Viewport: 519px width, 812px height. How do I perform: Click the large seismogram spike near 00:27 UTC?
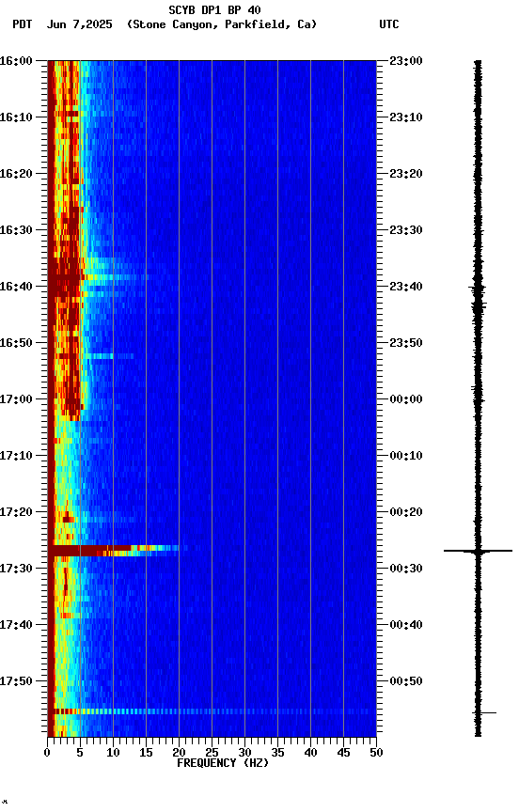pos(478,551)
